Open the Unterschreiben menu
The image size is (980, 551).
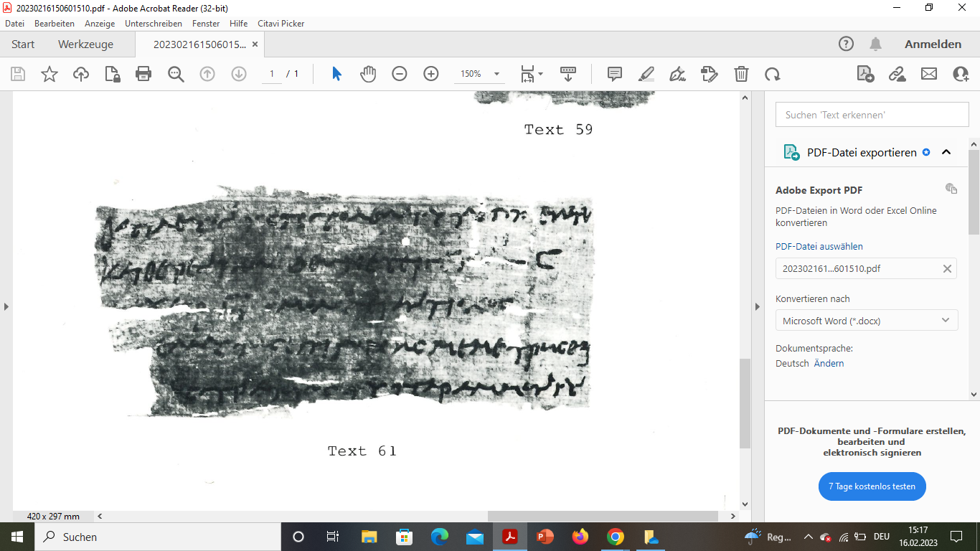(154, 24)
